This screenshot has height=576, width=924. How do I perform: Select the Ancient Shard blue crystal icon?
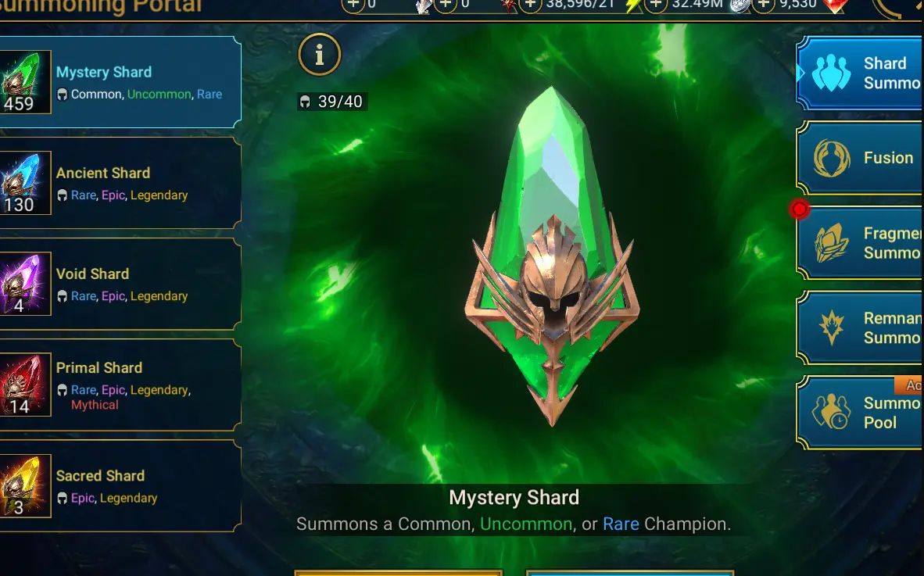(x=25, y=183)
